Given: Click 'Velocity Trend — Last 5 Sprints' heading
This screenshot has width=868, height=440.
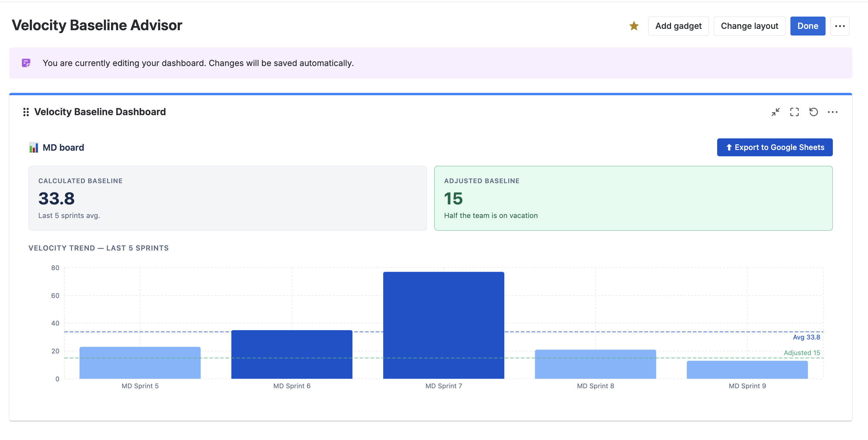Looking at the screenshot, I should tap(99, 248).
